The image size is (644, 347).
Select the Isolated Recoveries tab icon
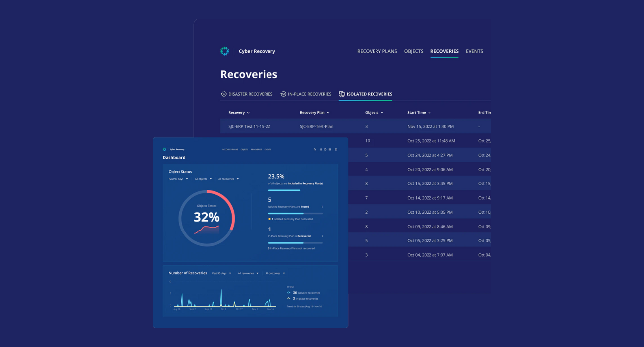pos(341,93)
